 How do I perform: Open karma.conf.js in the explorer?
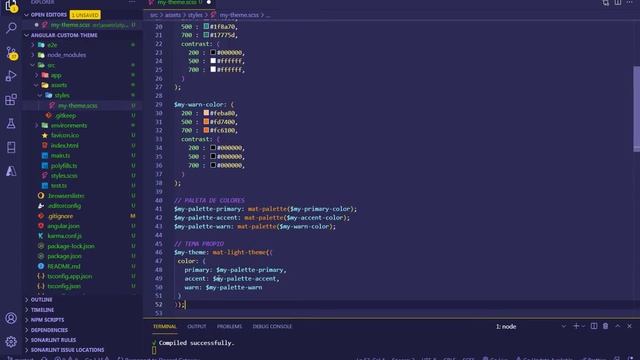(64, 236)
